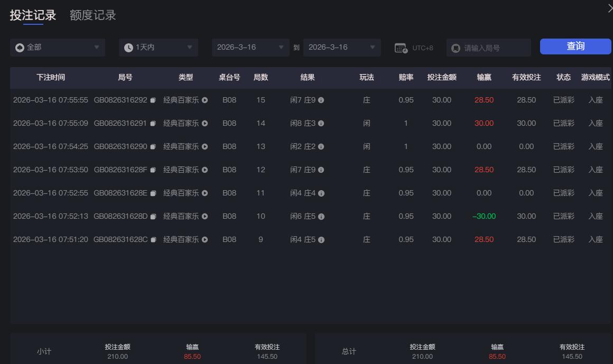Click the 小计 subtotal 输赢 amount 85.50
Screen dimensions: 613x364
click(x=191, y=357)
